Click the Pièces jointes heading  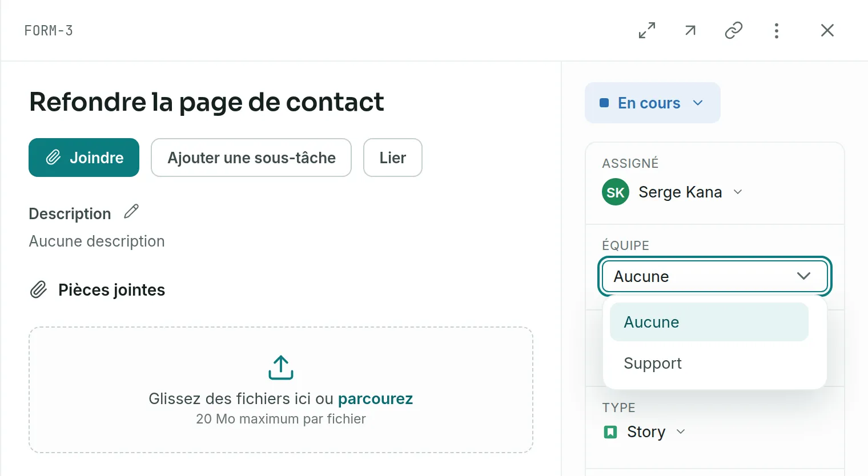111,290
